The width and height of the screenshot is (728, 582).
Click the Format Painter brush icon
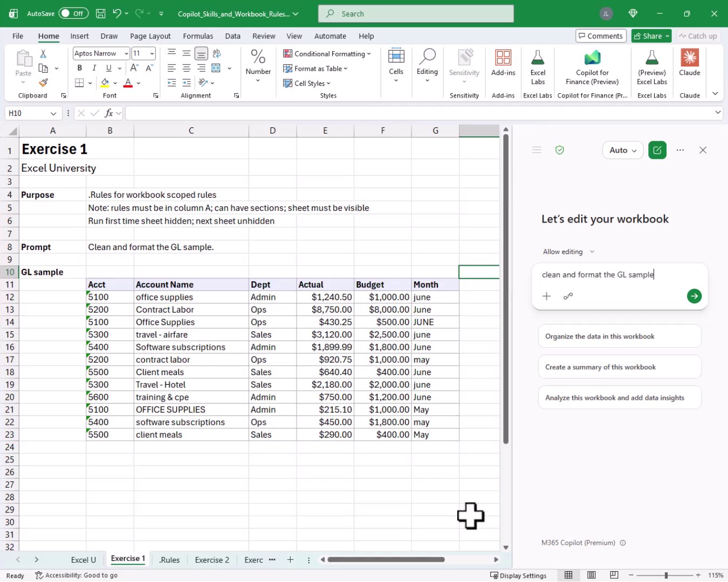pos(43,82)
